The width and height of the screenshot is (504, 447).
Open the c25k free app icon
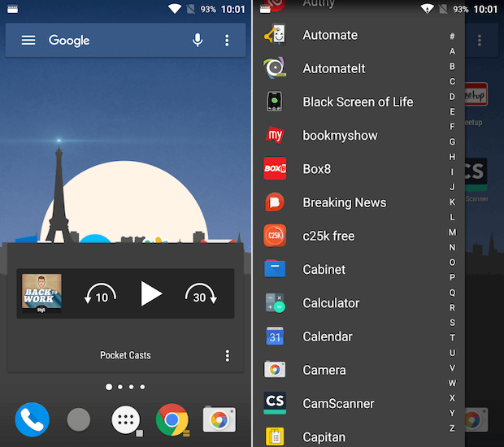(275, 236)
